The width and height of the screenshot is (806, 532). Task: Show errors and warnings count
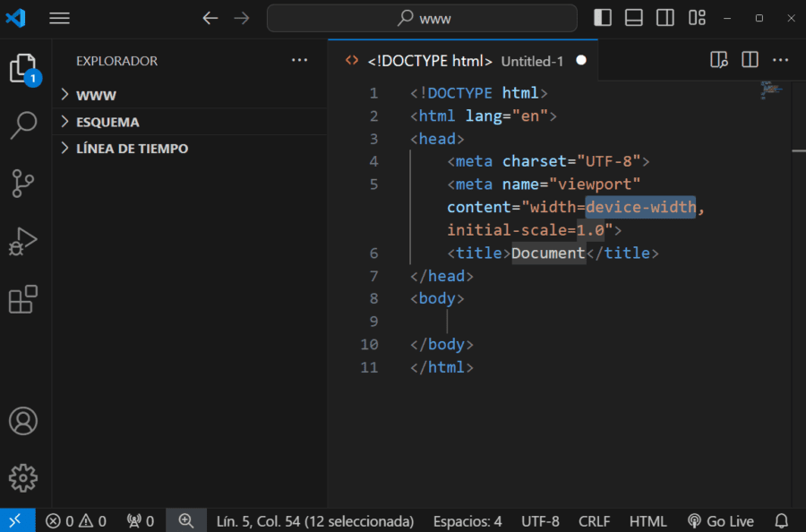(75, 521)
